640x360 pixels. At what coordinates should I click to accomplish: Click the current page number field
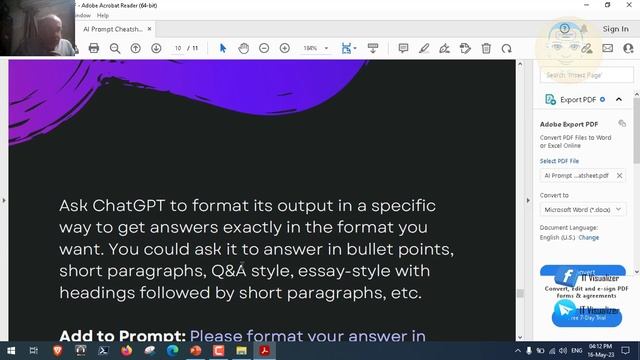(178, 48)
